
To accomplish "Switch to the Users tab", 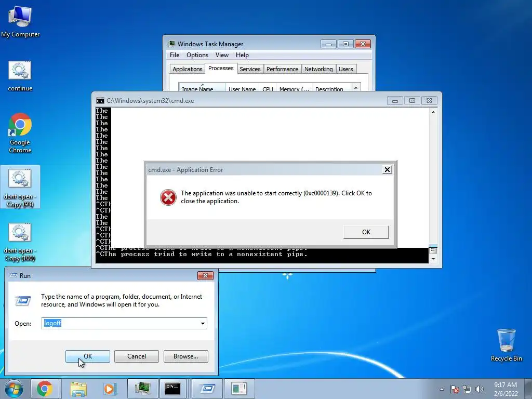I will pos(345,69).
